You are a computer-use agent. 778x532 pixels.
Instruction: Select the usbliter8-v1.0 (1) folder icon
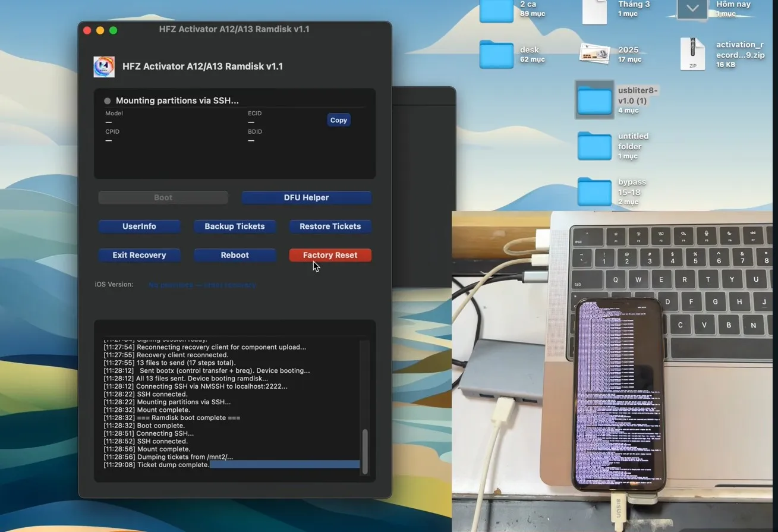[x=594, y=100]
